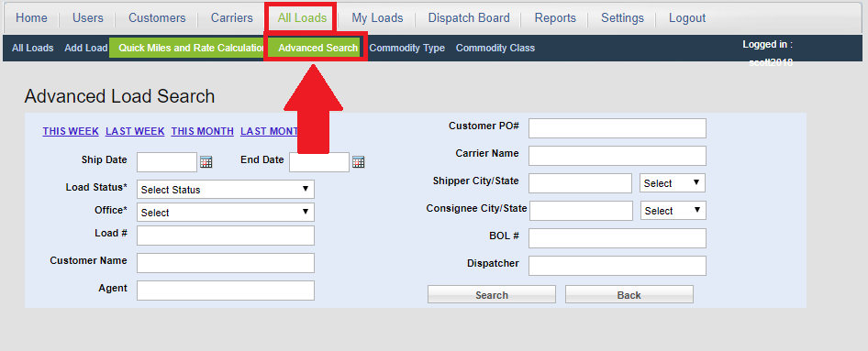Screen dimensions: 868x351
Task: Open the Office dropdown
Action: pyautogui.click(x=226, y=213)
